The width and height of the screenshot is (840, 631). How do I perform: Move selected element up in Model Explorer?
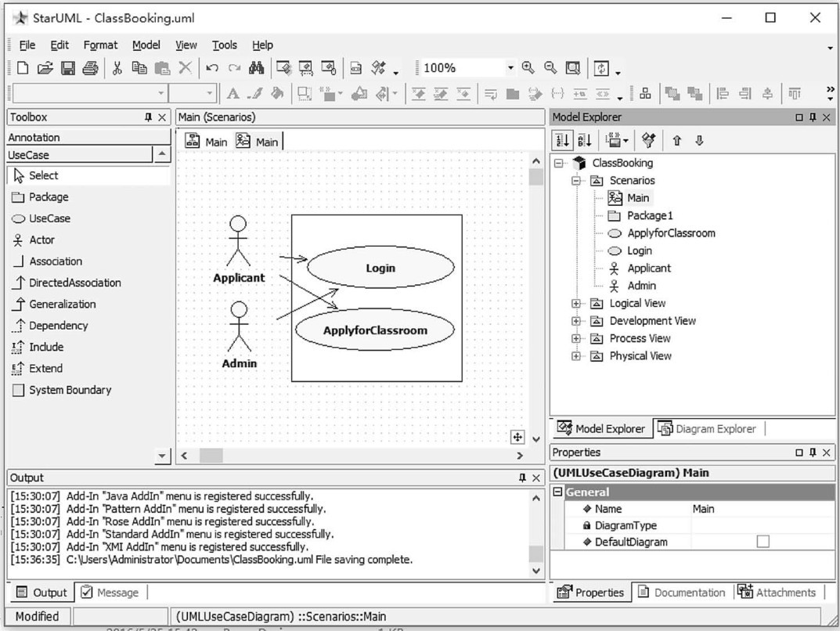click(676, 141)
